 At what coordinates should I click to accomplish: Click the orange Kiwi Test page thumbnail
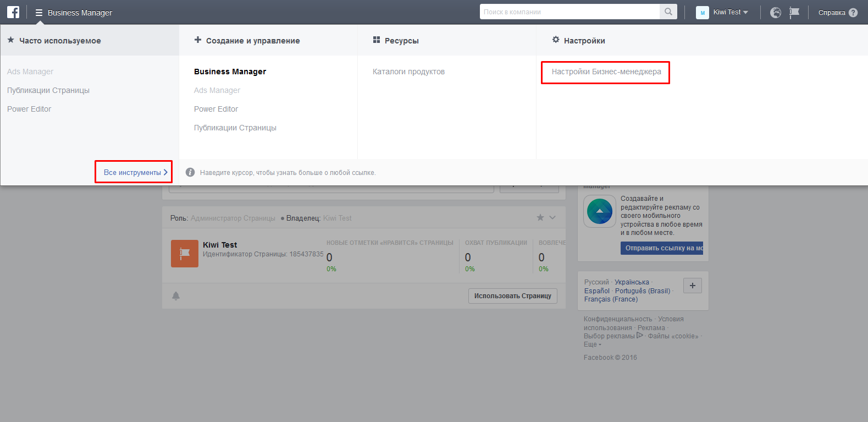click(x=185, y=254)
